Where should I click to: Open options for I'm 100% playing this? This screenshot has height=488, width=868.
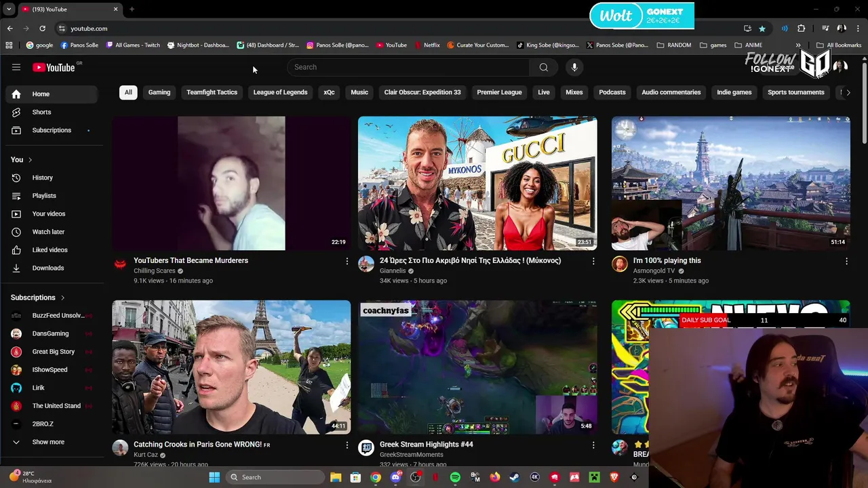point(846,261)
